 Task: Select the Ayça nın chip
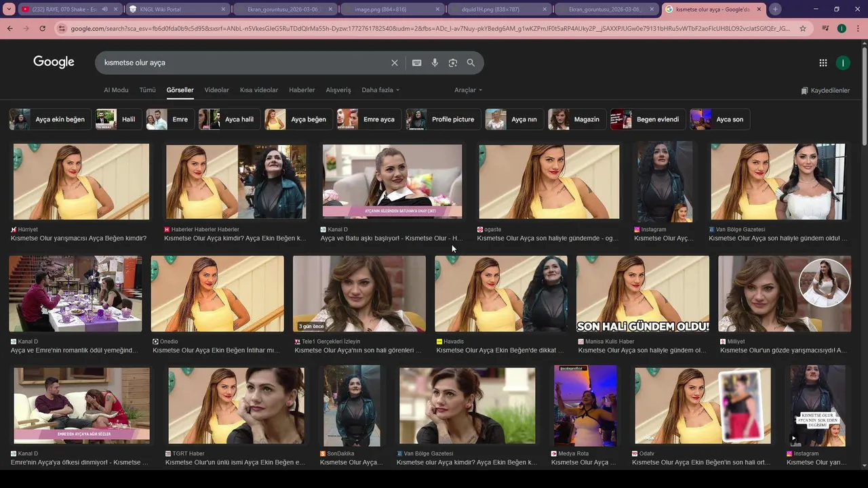[514, 119]
